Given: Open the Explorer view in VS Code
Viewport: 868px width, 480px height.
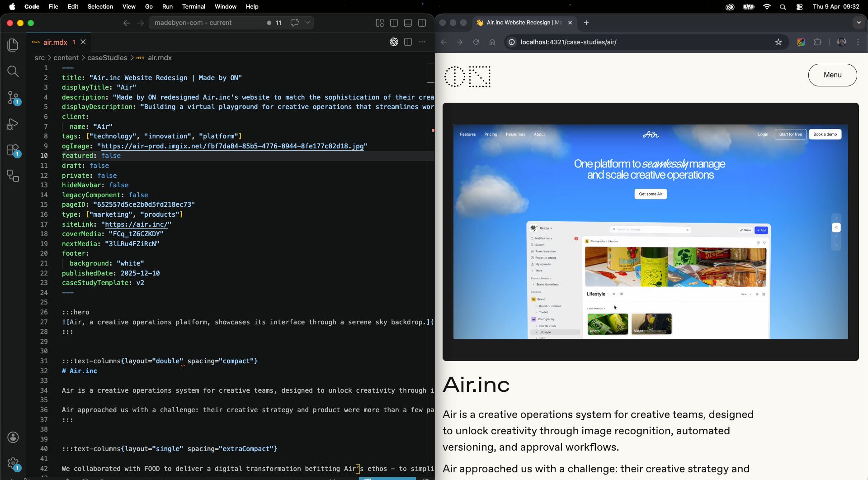Looking at the screenshot, I should pos(13,45).
